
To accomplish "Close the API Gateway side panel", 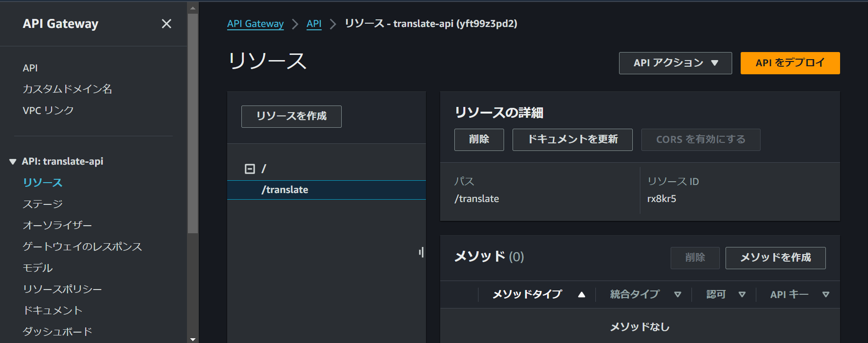I will pyautogui.click(x=167, y=24).
